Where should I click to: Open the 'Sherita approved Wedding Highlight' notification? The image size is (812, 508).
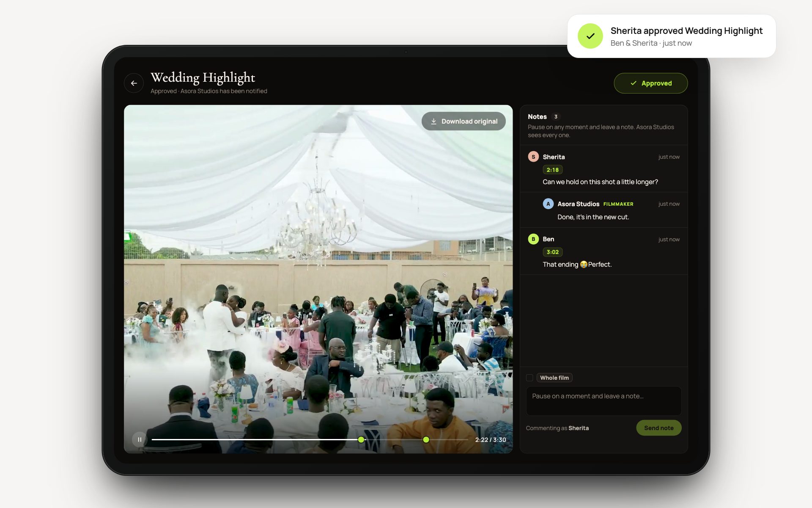[671, 36]
